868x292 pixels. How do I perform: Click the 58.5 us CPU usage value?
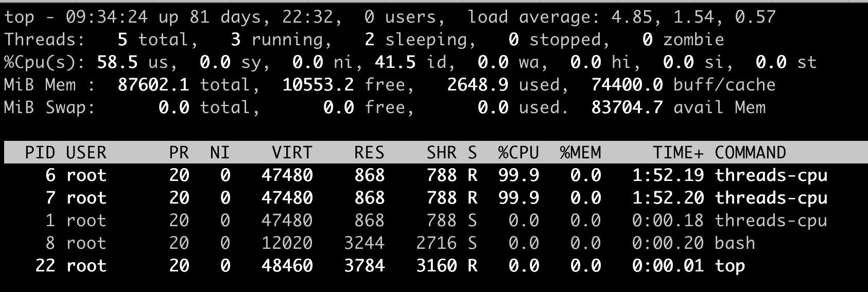(x=117, y=62)
